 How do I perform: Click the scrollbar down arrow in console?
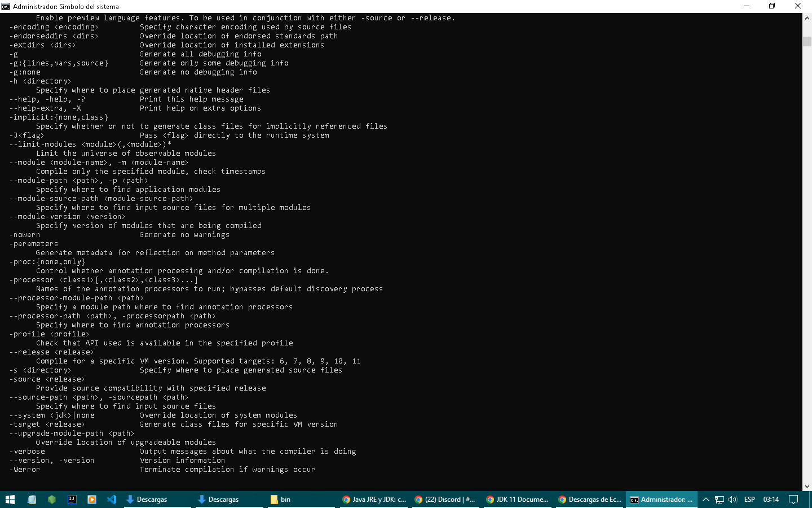(807, 486)
